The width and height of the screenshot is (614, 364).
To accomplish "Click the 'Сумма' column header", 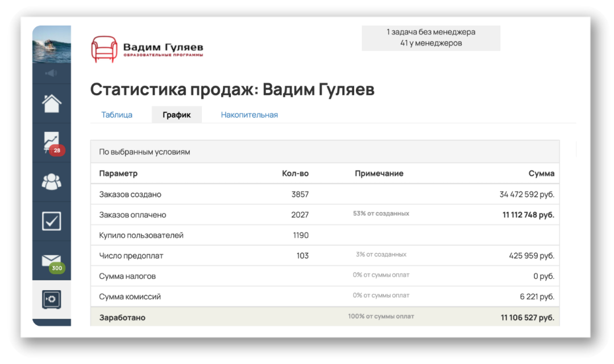I will (541, 174).
